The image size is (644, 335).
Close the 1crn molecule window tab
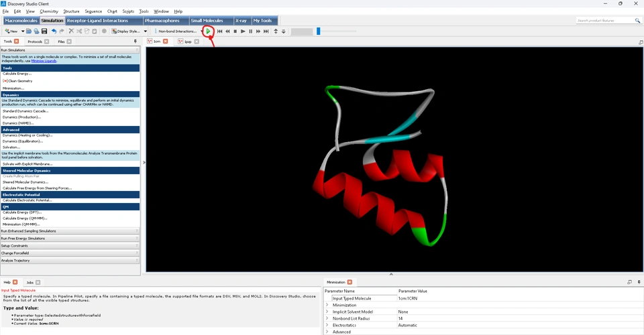point(166,42)
